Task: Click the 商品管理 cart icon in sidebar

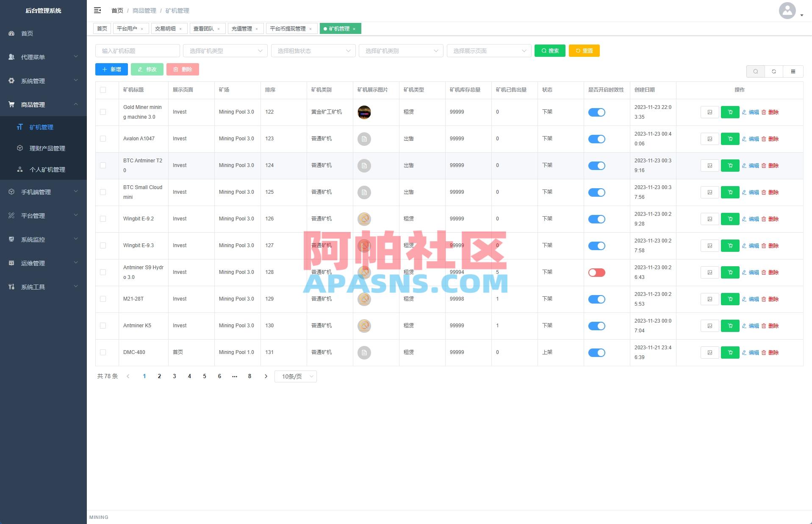Action: (x=11, y=104)
